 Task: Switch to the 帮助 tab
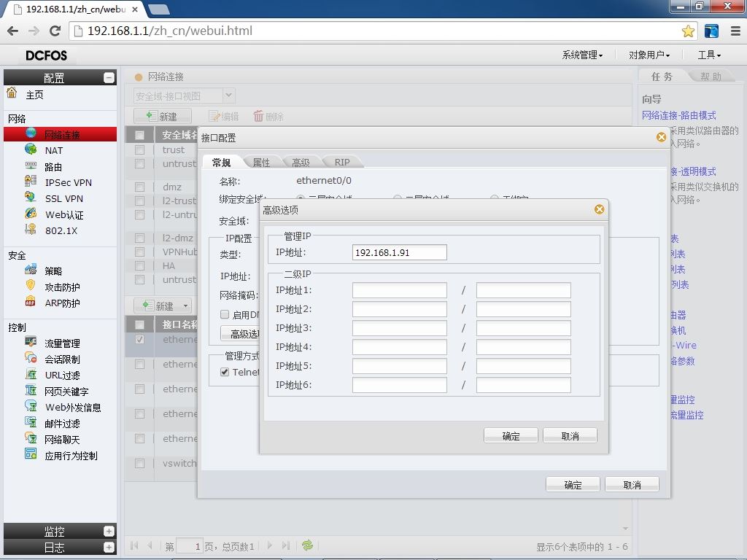711,77
